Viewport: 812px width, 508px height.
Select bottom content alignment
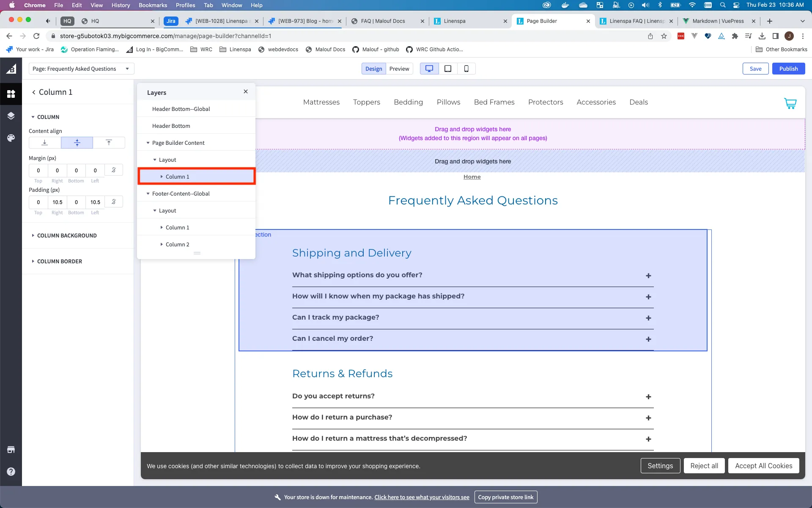(44, 143)
